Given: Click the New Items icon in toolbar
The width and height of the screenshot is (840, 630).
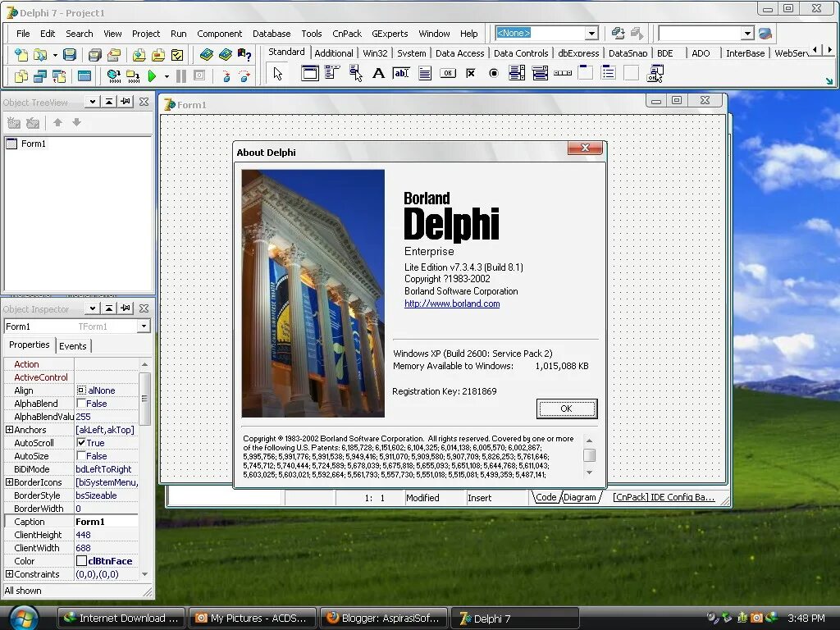Looking at the screenshot, I should point(21,55).
